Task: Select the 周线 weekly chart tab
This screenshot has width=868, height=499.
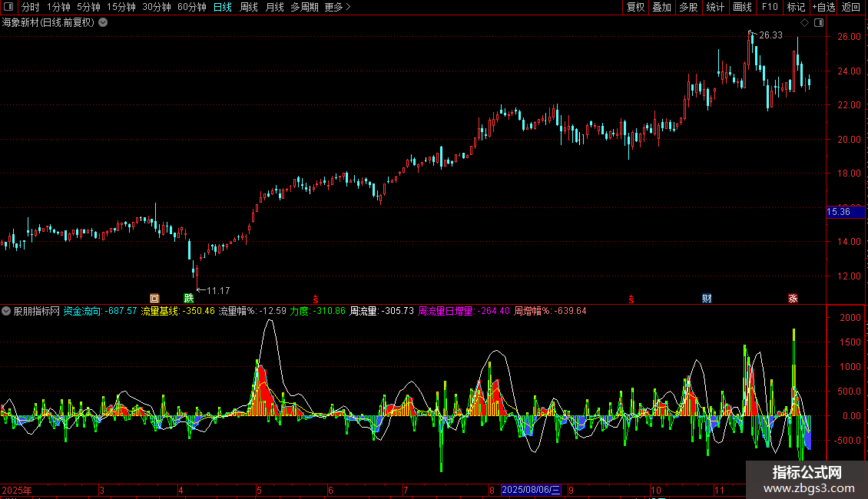Action: (249, 7)
